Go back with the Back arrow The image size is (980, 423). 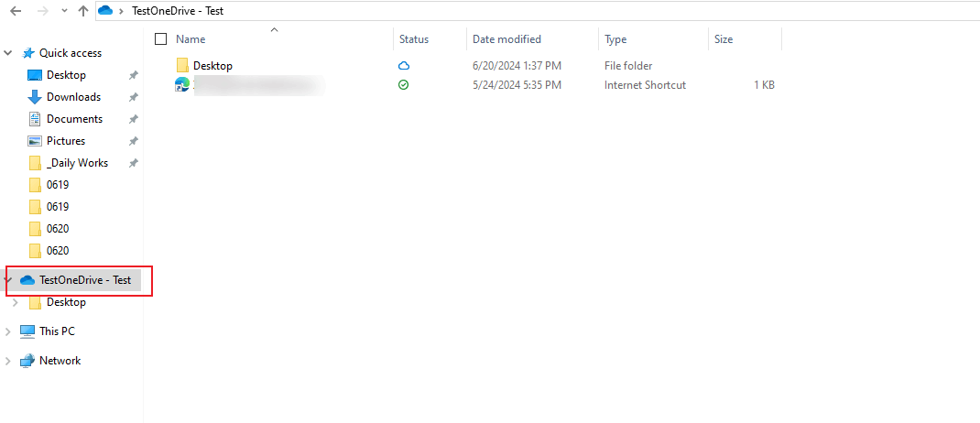click(16, 11)
